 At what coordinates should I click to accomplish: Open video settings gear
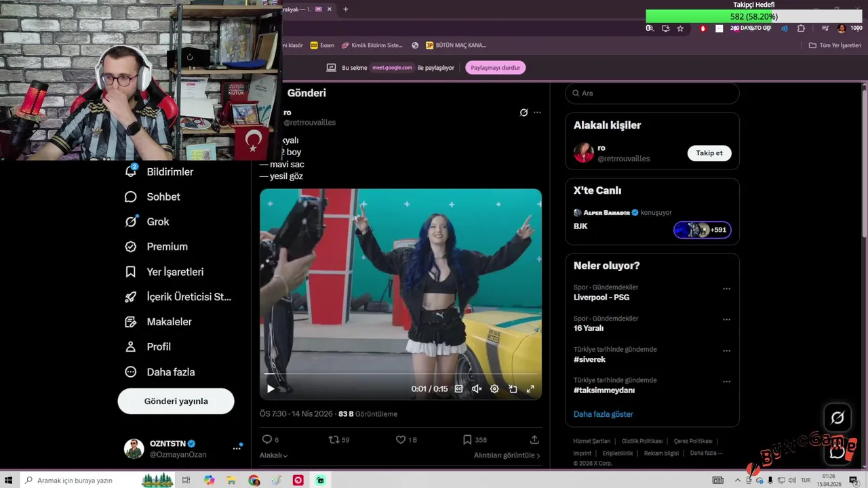coord(494,389)
